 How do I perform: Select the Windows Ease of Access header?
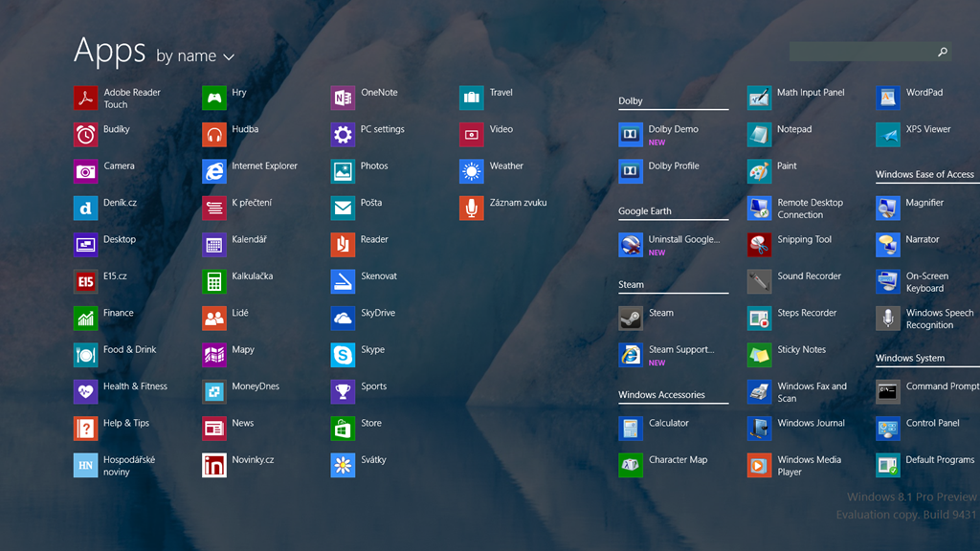(x=924, y=174)
